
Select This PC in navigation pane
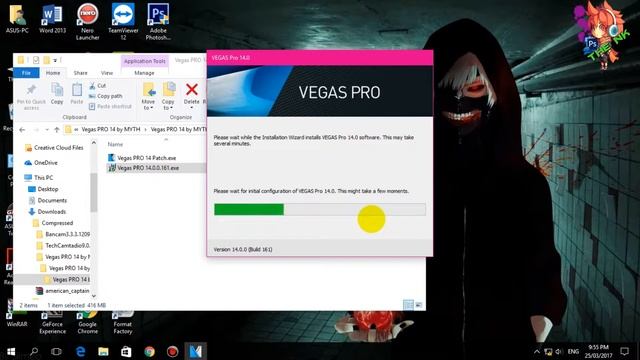(39, 178)
